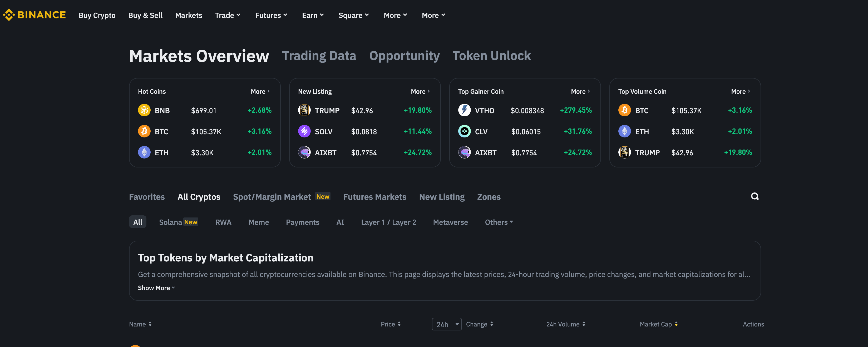This screenshot has width=868, height=347.
Task: Select the VTHO icon under Top Gainer Coin
Action: pyautogui.click(x=464, y=110)
